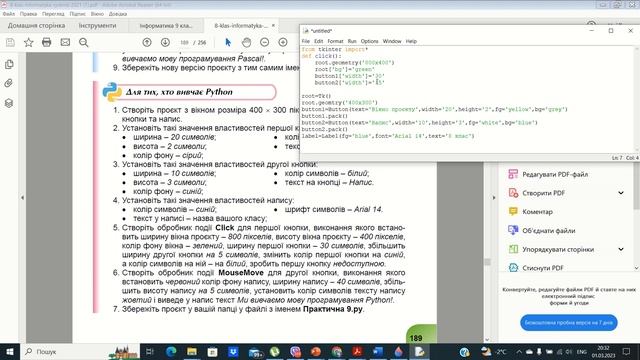Viewport: 640px width, 360px height.
Task: Switch to Інструменти tab
Action: (x=97, y=26)
